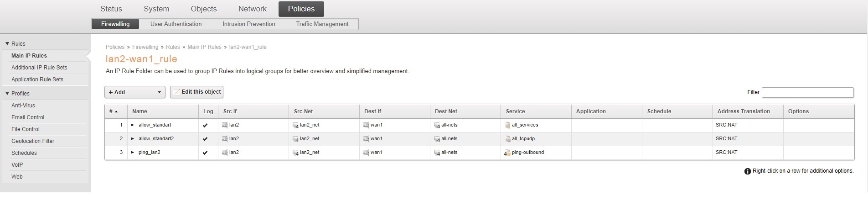Click the wan1 interface icon in row 3
The image size is (868, 201).
click(366, 153)
